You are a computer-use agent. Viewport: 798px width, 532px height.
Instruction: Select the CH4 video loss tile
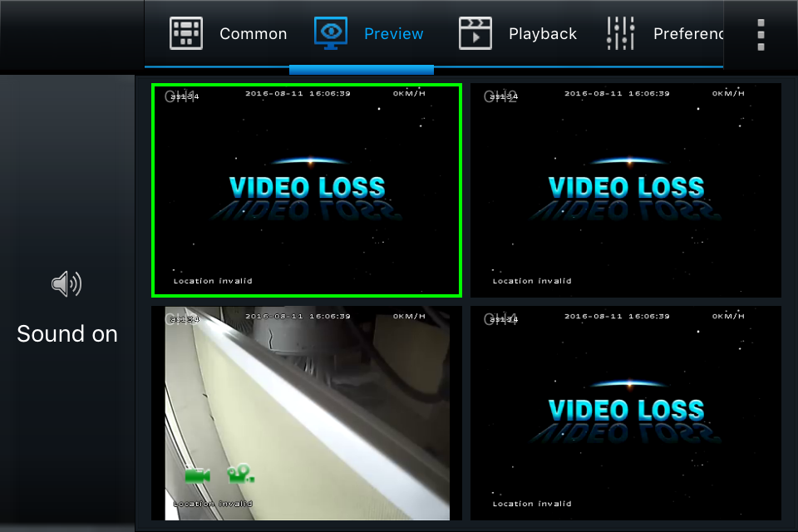pyautogui.click(x=625, y=413)
